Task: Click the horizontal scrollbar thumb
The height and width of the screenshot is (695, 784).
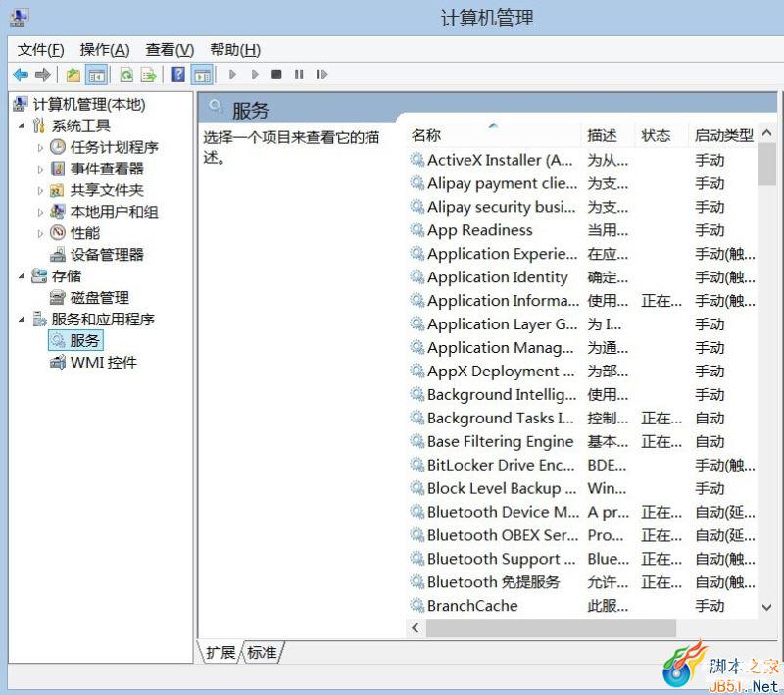Action: pos(551,628)
